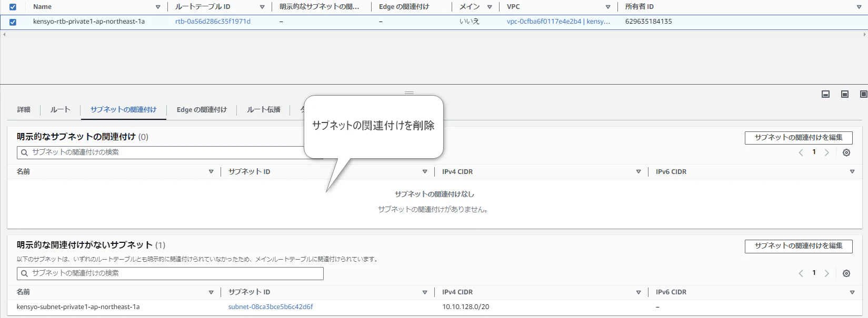Set the split panel to half-height layout icon
The image size is (868, 318).
[845, 94]
